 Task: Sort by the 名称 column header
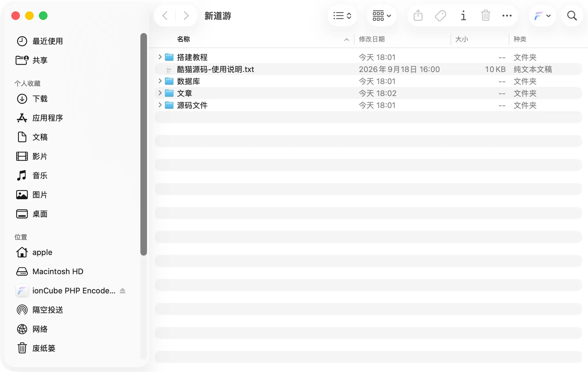click(183, 39)
